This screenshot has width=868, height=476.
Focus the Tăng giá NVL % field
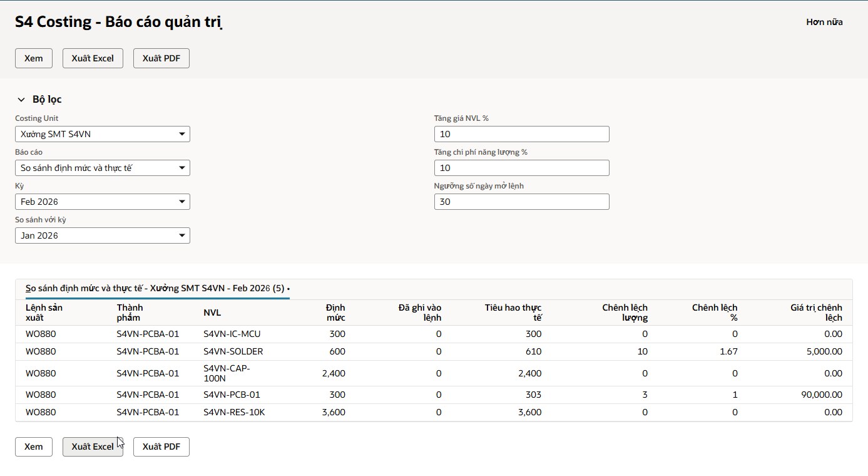pos(521,134)
